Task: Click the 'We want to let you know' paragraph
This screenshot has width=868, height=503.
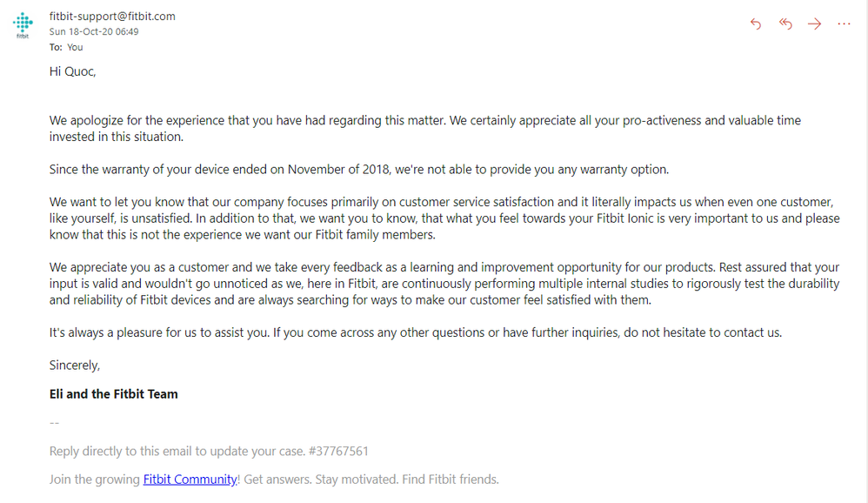Action: coord(444,218)
